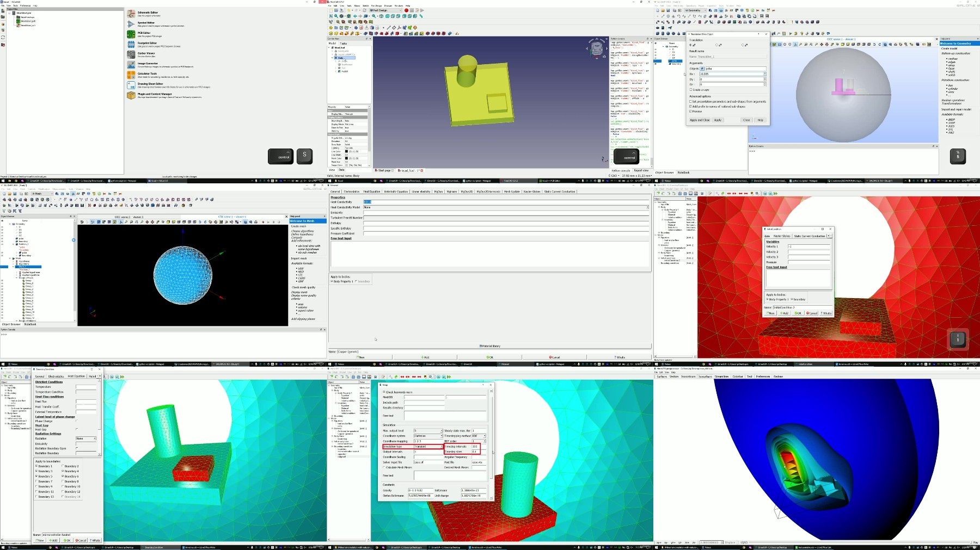This screenshot has width=980, height=550.
Task: Click 'Apply and Close' in Translation dialog
Action: pos(700,120)
